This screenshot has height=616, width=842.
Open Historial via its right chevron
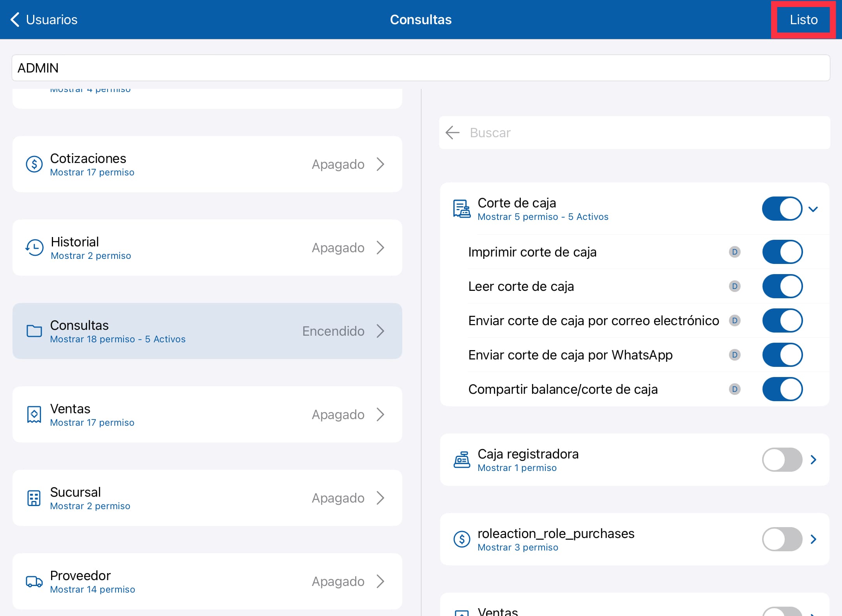coord(380,248)
